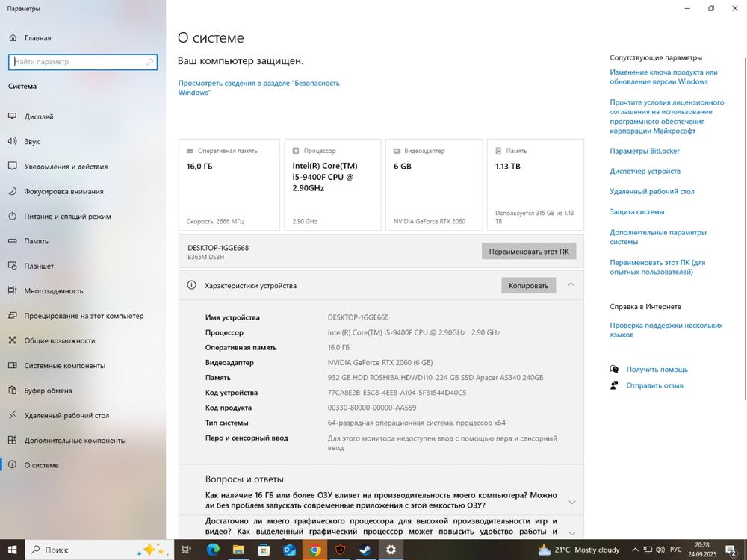The image size is (747, 560).
Task: Open notification center icon
Action: pyautogui.click(x=731, y=550)
